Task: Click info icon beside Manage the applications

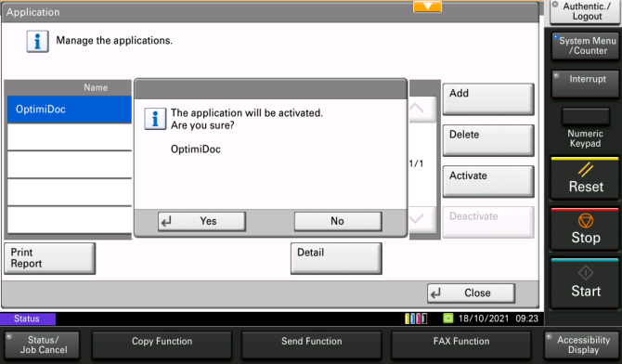Action: (x=38, y=41)
